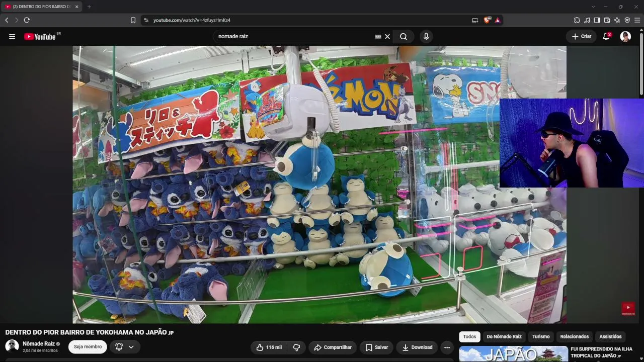The width and height of the screenshot is (644, 362).
Task: Go back with the browser back arrow
Action: 7,20
